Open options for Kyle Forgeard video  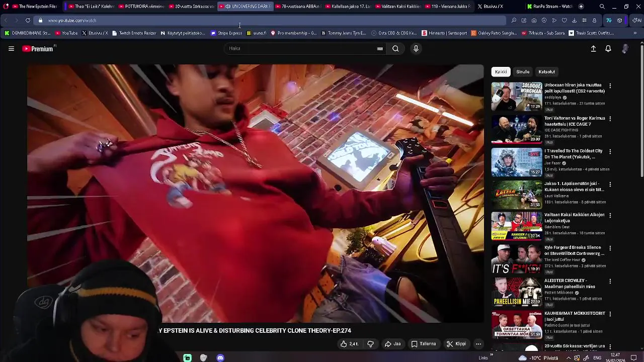coord(610,248)
